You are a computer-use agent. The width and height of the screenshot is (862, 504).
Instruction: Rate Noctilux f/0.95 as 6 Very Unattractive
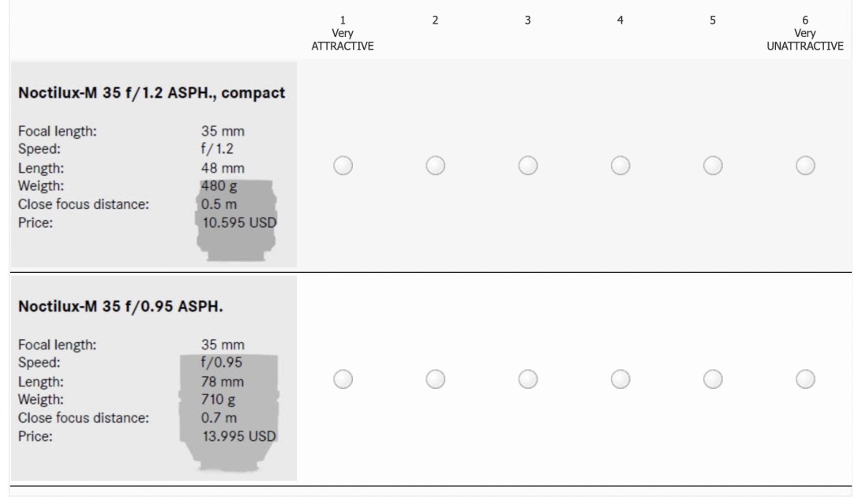(x=804, y=379)
